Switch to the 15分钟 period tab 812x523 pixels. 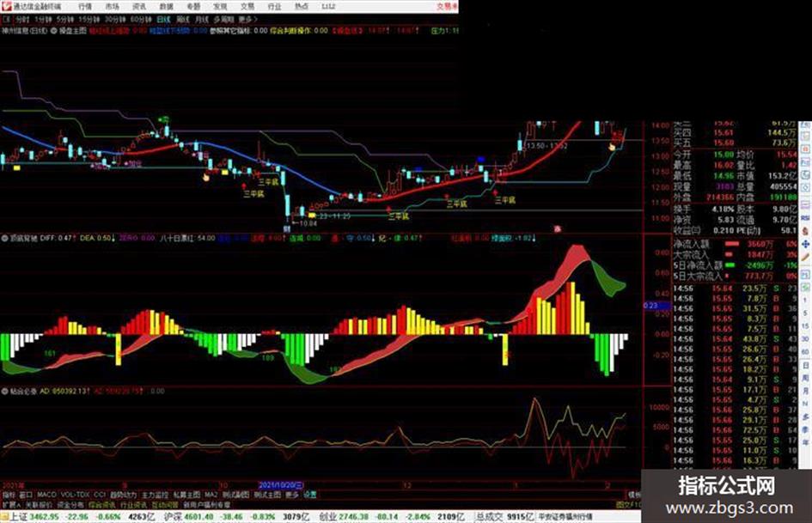[x=89, y=19]
